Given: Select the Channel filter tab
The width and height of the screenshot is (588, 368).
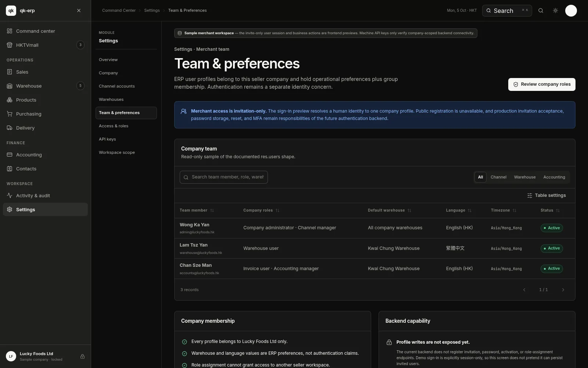Looking at the screenshot, I should click(498, 177).
